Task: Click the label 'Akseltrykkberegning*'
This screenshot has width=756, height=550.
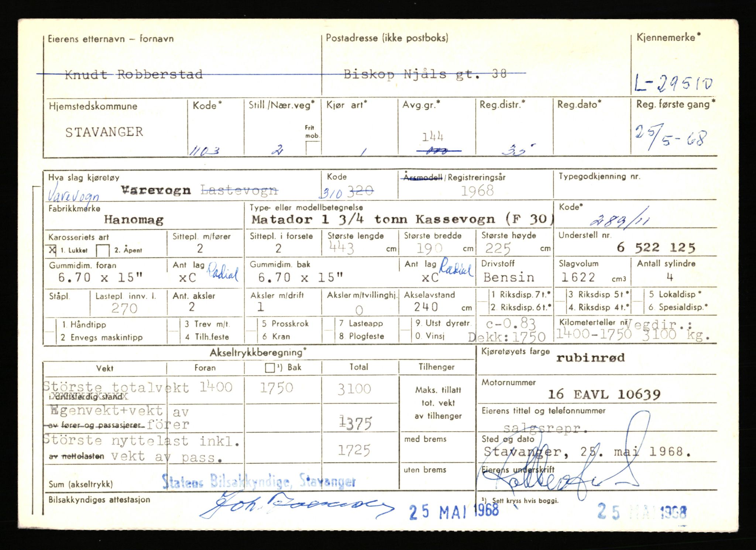Action: tap(258, 353)
